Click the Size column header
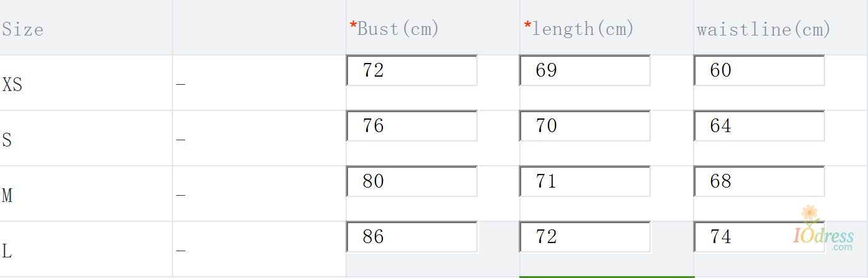This screenshot has height=278, width=868. [x=23, y=29]
